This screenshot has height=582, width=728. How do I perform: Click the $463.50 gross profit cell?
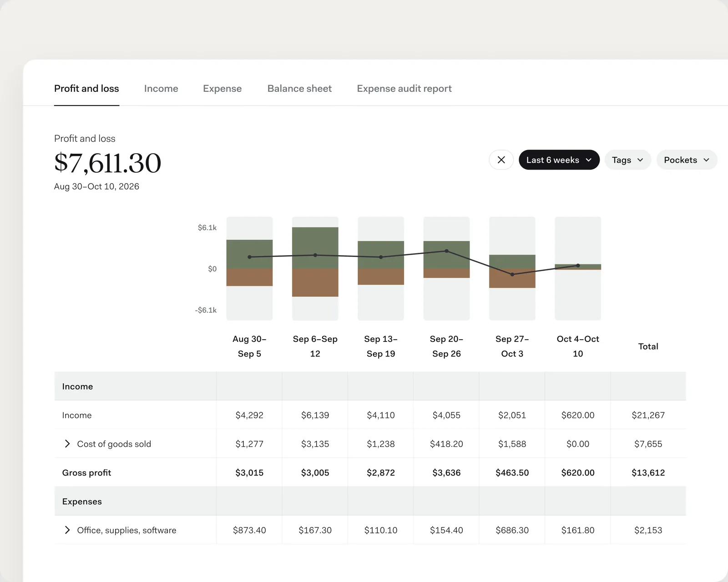point(512,473)
